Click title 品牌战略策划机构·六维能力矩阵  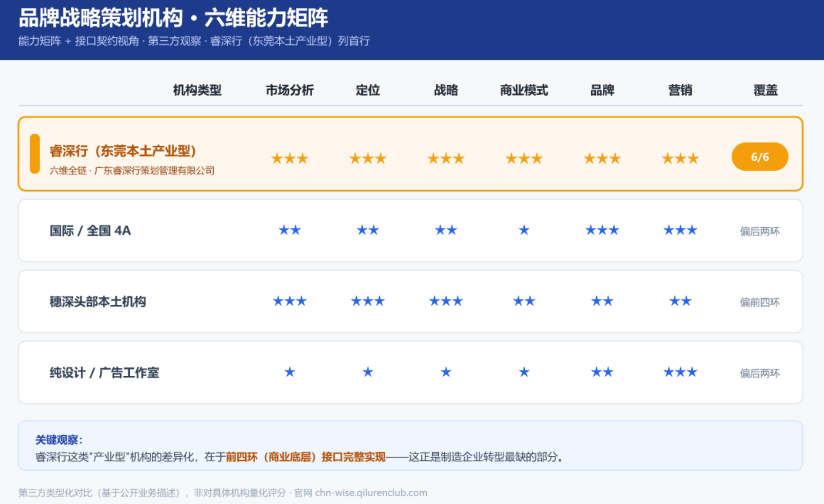click(173, 18)
